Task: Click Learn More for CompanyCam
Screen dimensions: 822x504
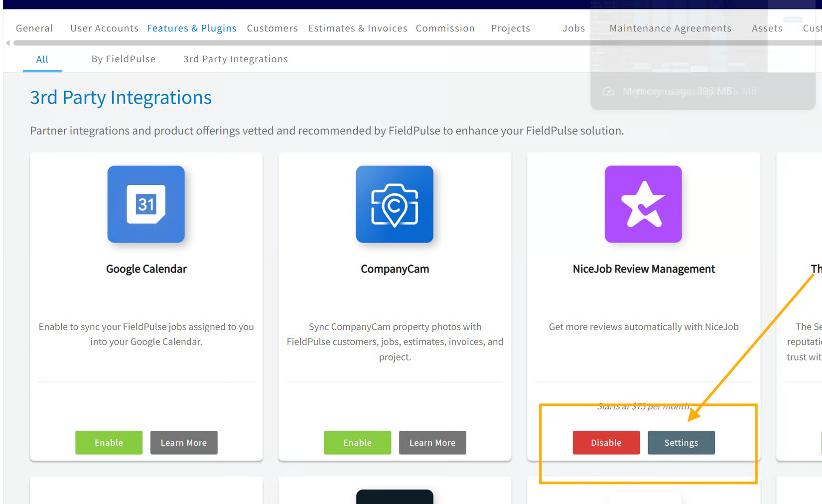Action: [x=432, y=443]
